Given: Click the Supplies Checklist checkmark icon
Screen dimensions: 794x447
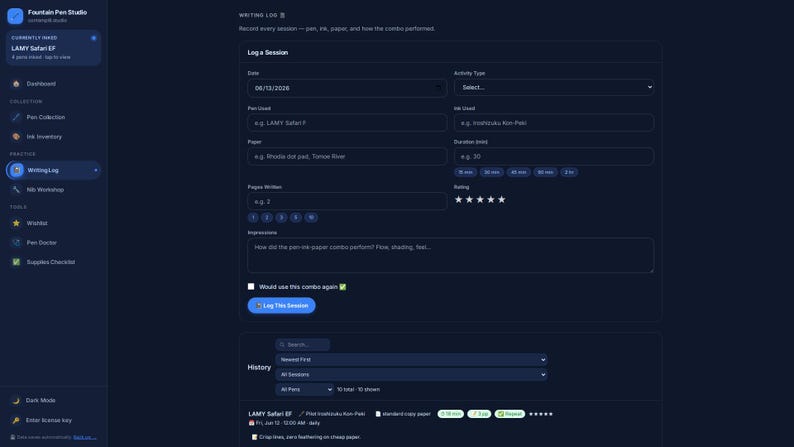Looking at the screenshot, I should tap(16, 262).
